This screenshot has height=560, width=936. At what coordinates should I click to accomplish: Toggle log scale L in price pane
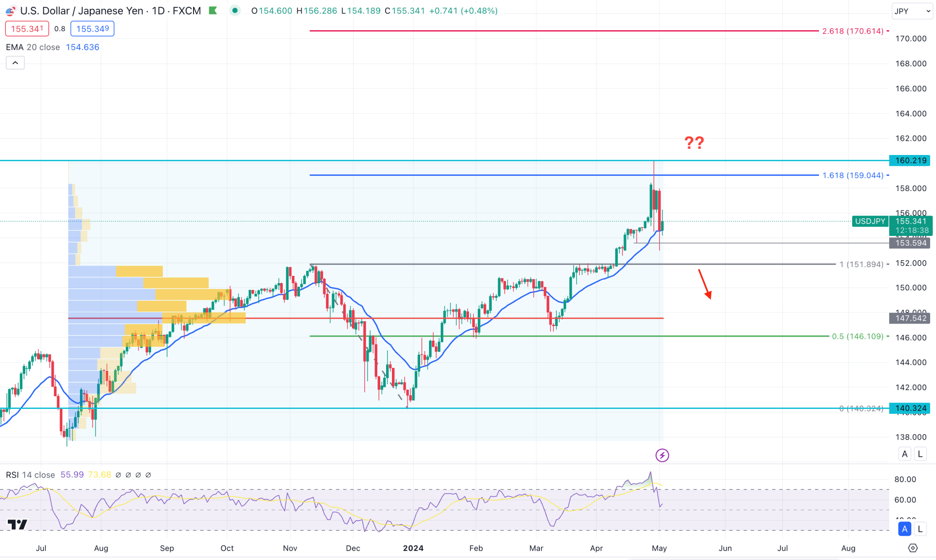[x=920, y=454]
